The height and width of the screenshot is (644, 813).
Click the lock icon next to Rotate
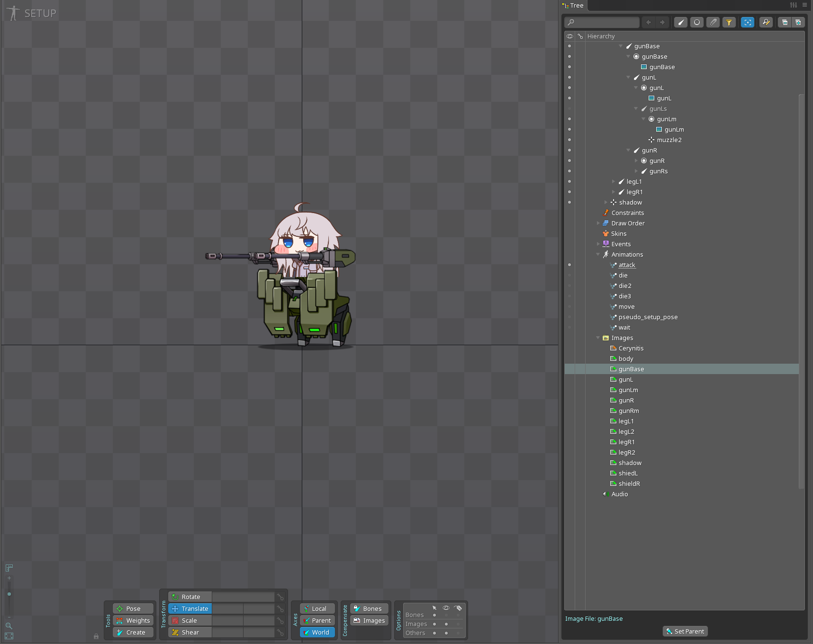[x=280, y=597]
